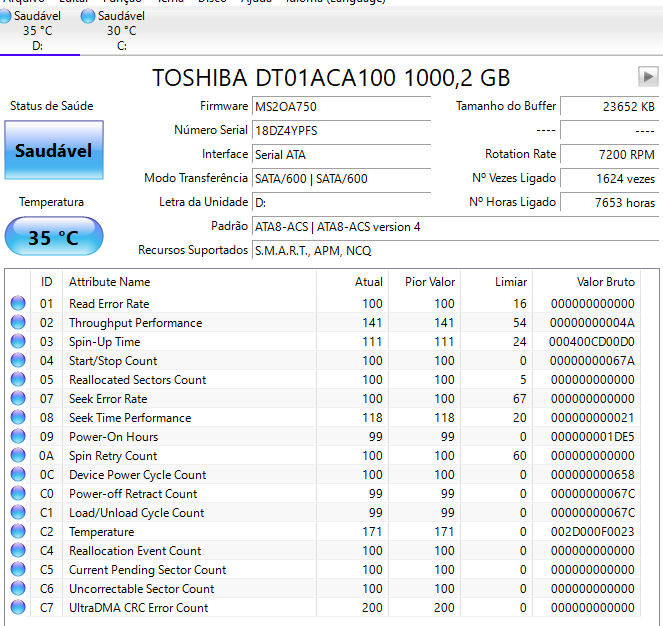The height and width of the screenshot is (626, 663).
Task: Click the Status de Saúde label
Action: coord(51,106)
